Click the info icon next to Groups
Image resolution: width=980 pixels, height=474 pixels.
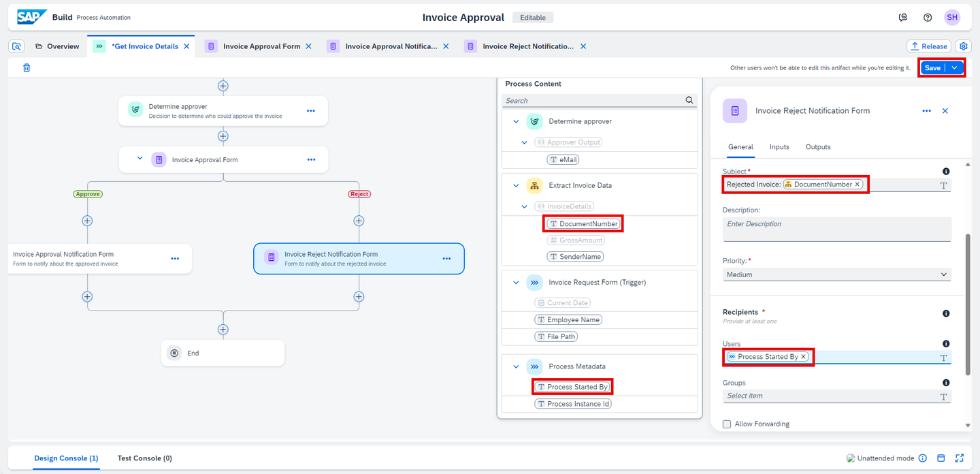point(946,383)
